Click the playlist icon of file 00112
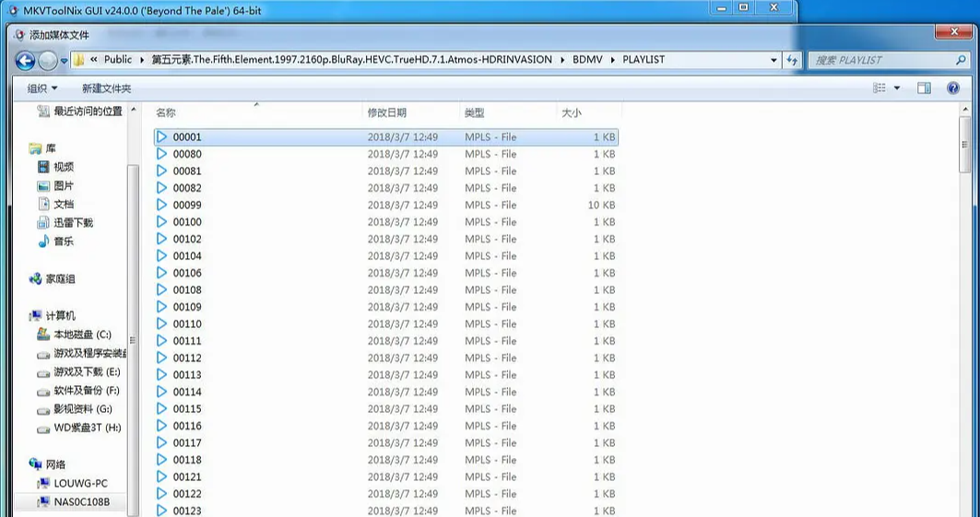 click(x=162, y=358)
